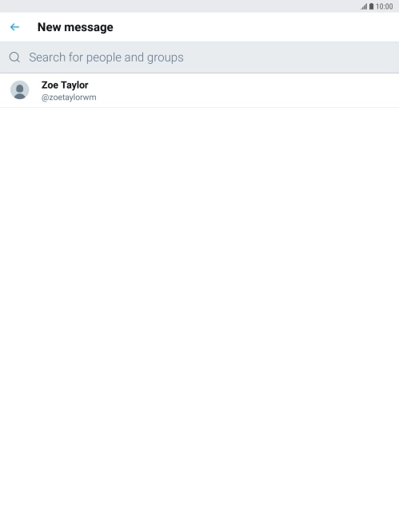Activate search by tapping the placeholder text
Image resolution: width=399 pixels, height=532 pixels.
[106, 58]
